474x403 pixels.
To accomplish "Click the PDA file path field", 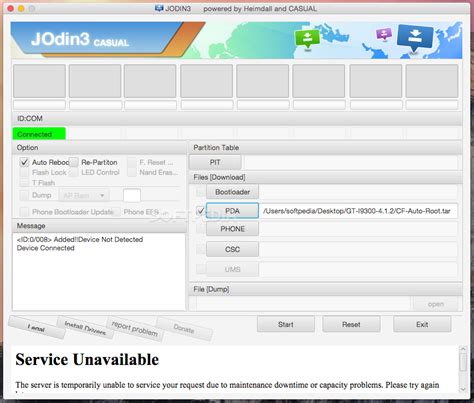I will (x=359, y=211).
